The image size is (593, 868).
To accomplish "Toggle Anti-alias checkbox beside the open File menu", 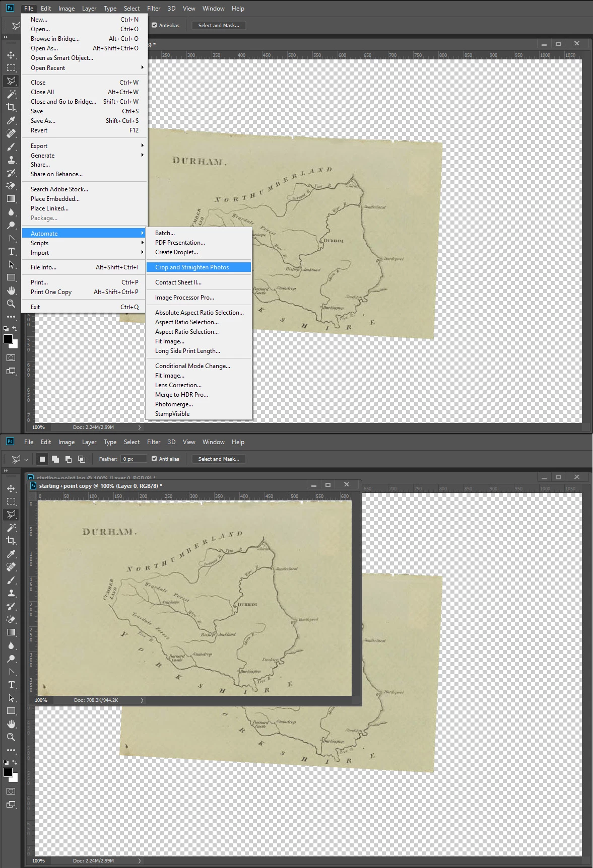I will [x=154, y=25].
